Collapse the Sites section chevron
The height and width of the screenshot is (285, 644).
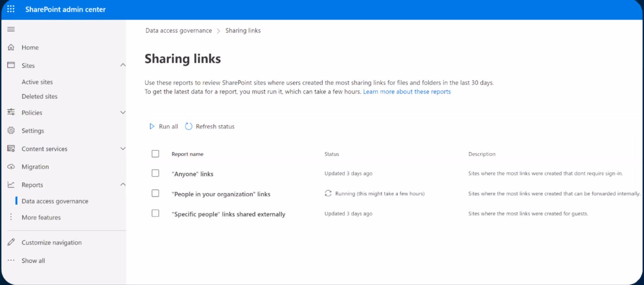click(123, 65)
